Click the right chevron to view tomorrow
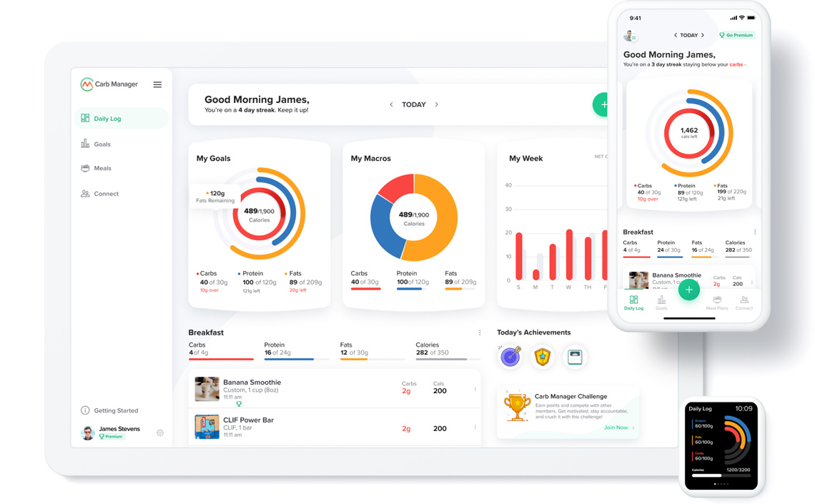Image resolution: width=815 pixels, height=504 pixels. [x=437, y=104]
